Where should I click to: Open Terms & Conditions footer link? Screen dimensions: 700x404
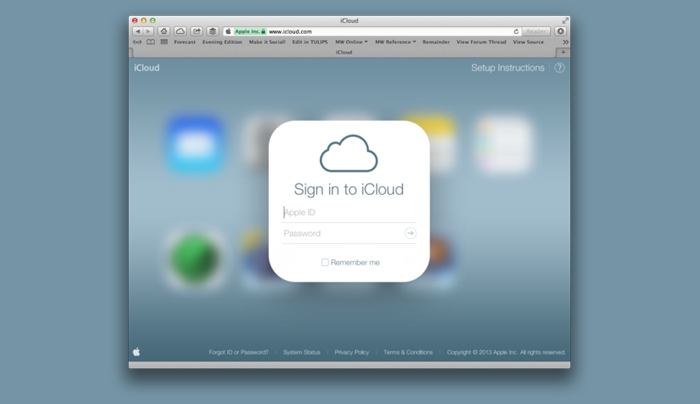(x=408, y=352)
